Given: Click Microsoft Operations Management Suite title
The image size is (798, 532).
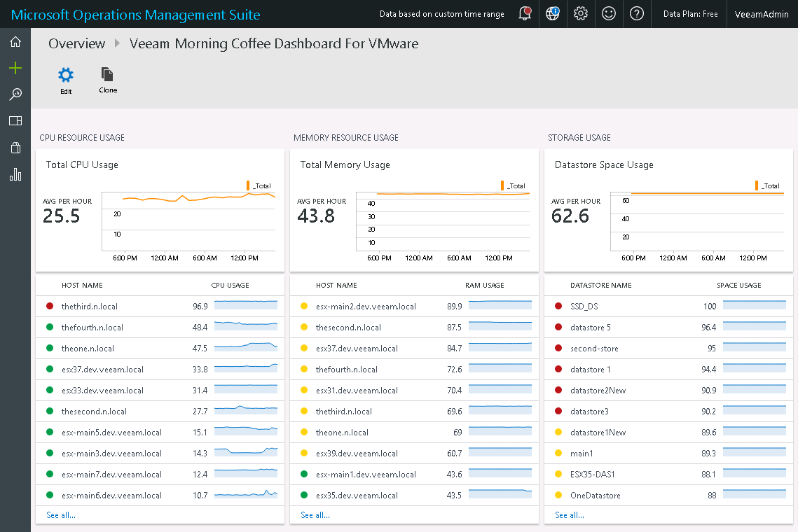Looking at the screenshot, I should (135, 15).
